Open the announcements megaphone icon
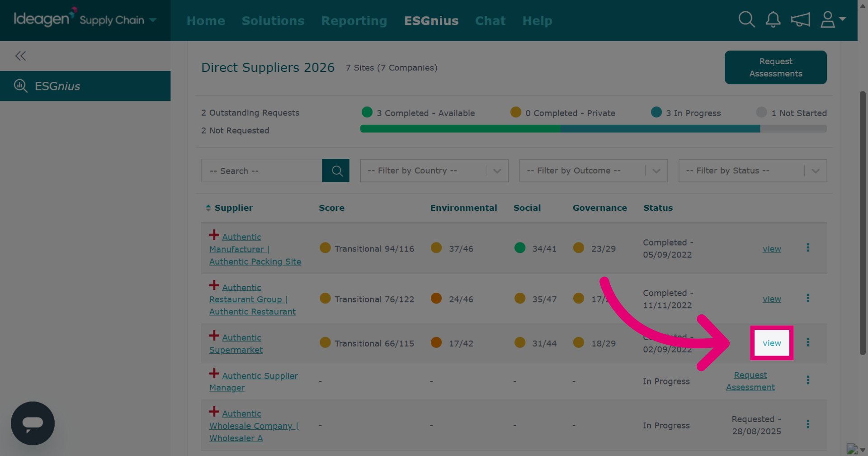The image size is (868, 456). (x=800, y=19)
